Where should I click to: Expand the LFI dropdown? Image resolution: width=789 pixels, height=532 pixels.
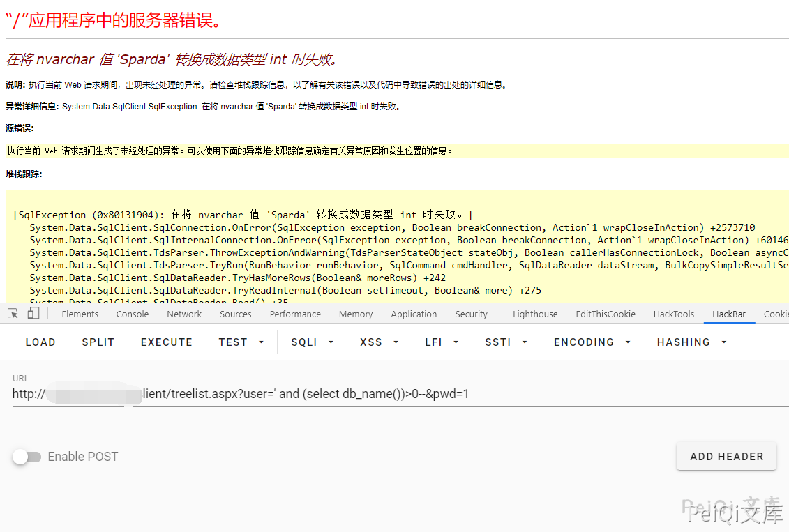pyautogui.click(x=442, y=342)
